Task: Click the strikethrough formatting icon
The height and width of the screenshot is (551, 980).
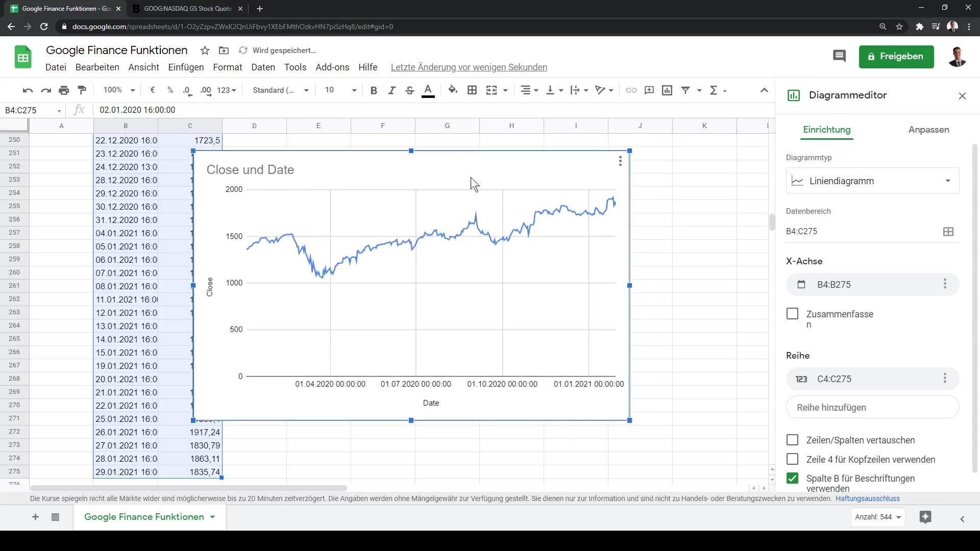Action: (409, 90)
